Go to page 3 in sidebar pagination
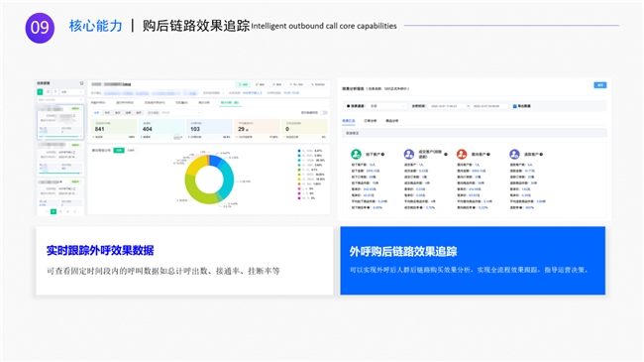Image resolution: width=644 pixels, height=362 pixels. tap(67, 211)
